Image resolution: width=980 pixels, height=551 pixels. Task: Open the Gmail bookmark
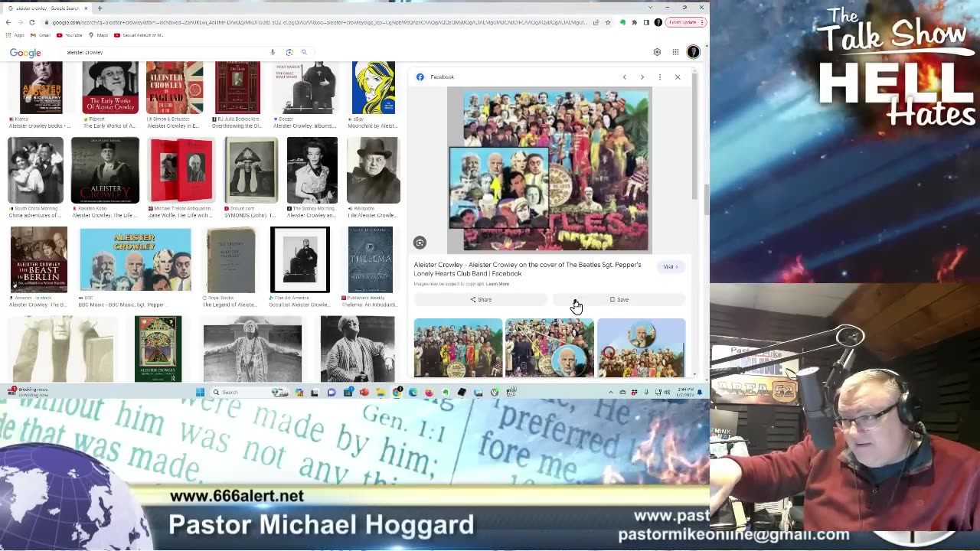tap(42, 35)
